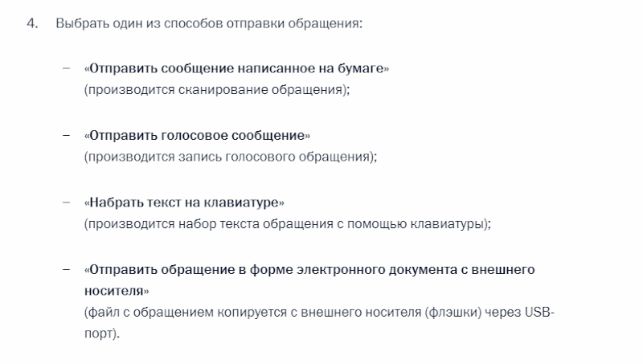Click the dash bullet before "Отправить обращение в форме электронного документа"
Viewport: 643px width, 364px height.
point(66,270)
